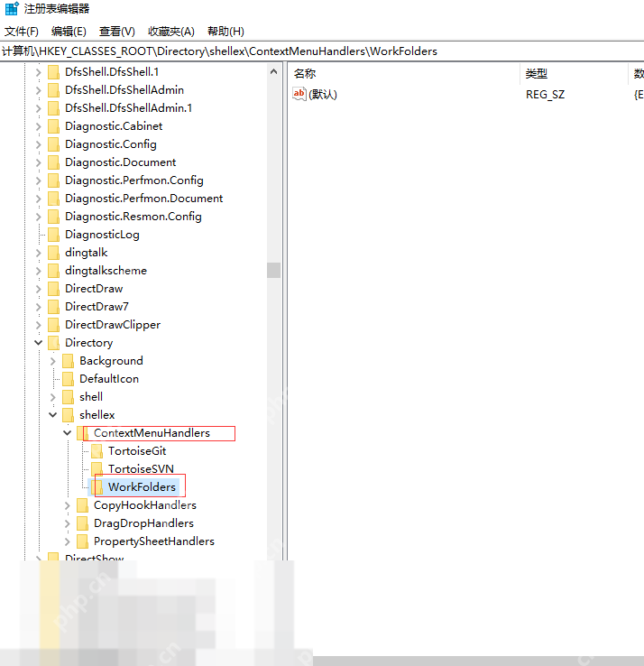This screenshot has width=644, height=666.
Task: Collapse the ContextMenuHandlers key
Action: click(68, 433)
